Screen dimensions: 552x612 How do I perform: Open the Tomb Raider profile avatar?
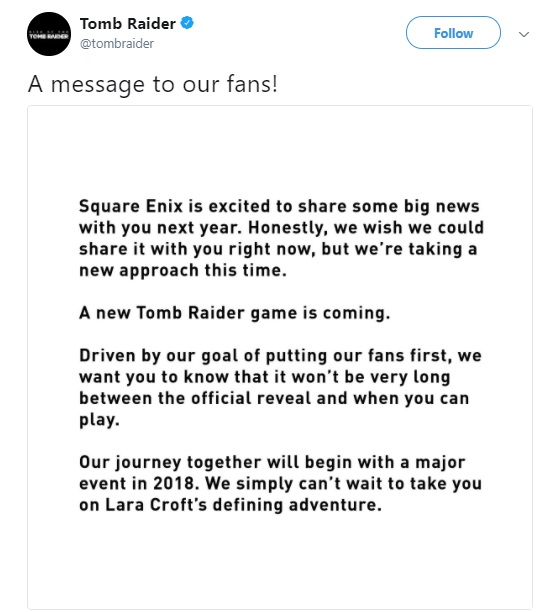(x=49, y=34)
